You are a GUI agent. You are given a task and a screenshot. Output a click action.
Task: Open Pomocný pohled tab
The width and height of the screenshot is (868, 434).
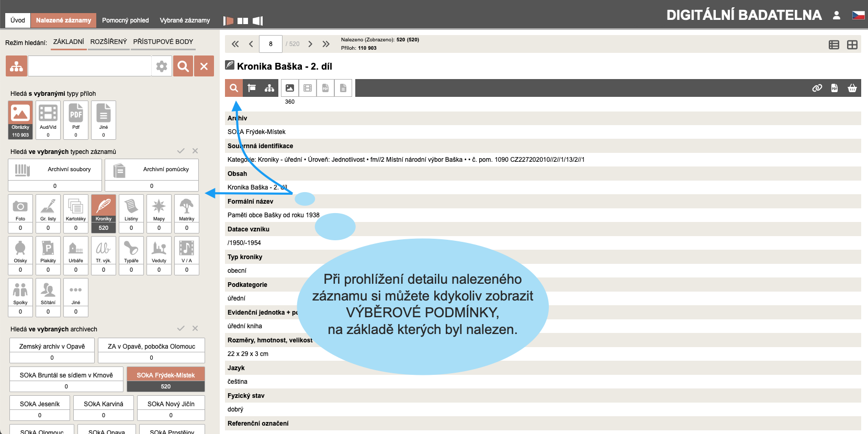pos(126,20)
